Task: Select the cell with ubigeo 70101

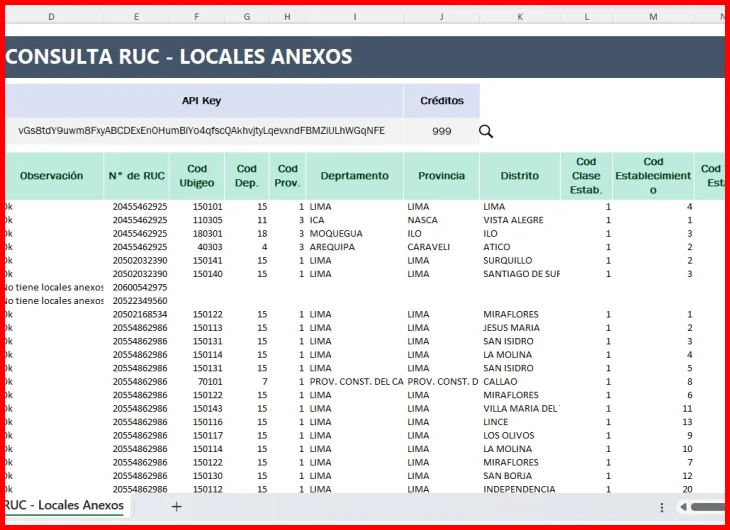Action: (x=196, y=381)
